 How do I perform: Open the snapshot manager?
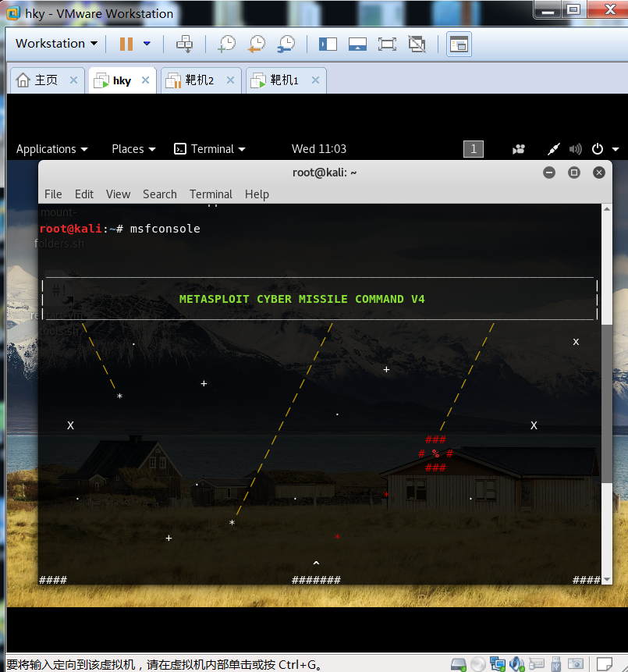(x=286, y=44)
